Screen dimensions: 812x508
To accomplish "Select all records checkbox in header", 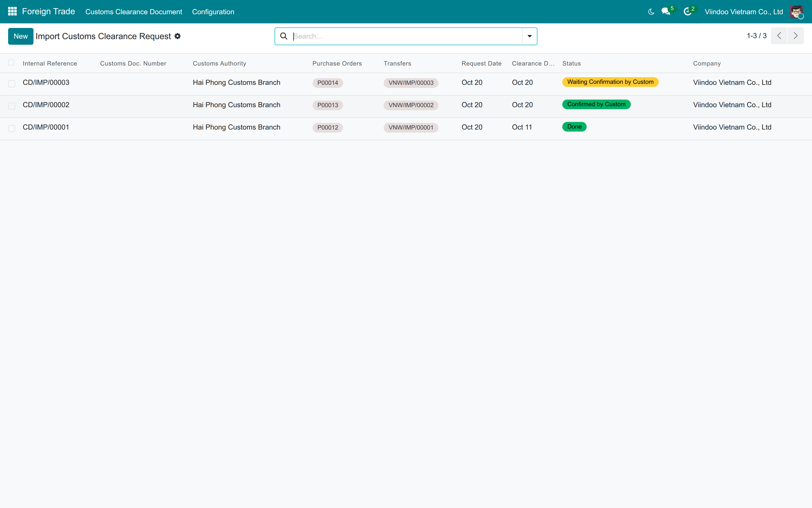I will click(11, 62).
